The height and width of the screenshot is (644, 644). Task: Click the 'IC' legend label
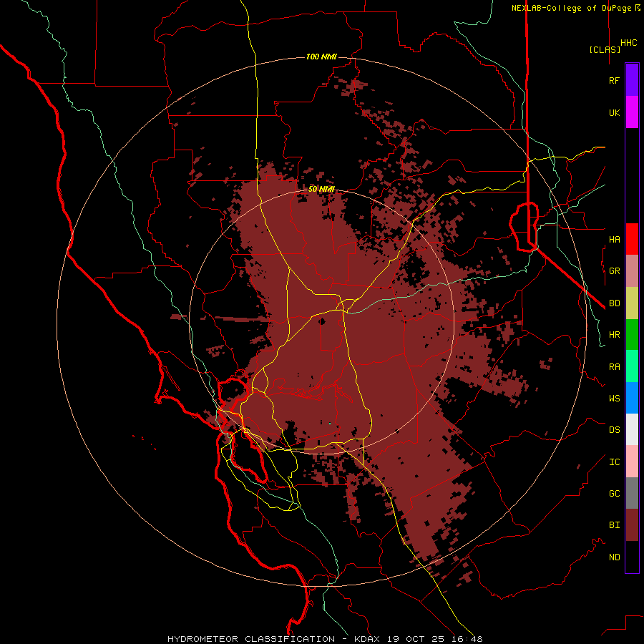pos(615,462)
